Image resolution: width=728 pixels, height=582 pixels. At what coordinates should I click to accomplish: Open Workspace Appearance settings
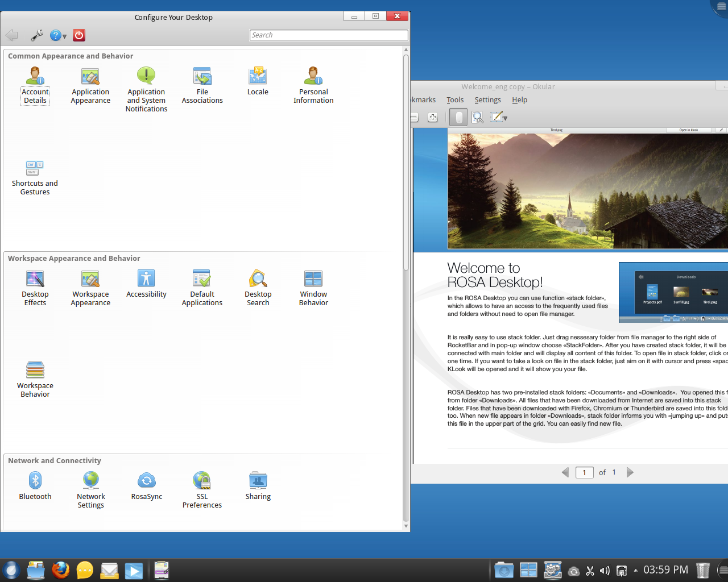tap(90, 288)
